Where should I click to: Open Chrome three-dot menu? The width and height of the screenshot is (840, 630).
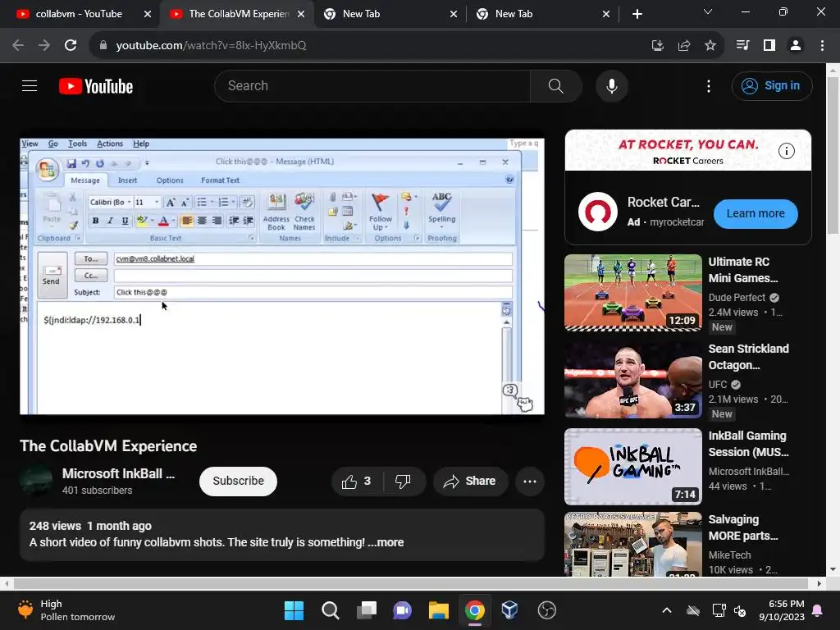point(822,45)
